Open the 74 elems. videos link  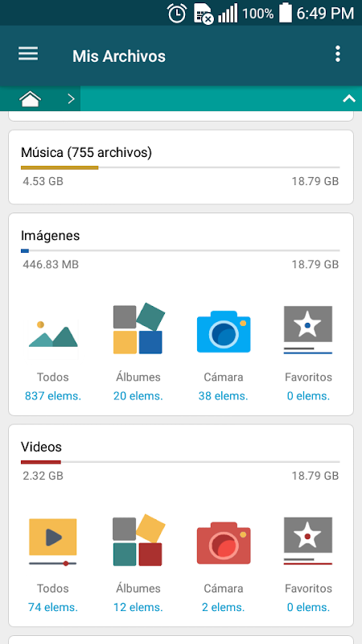53,607
